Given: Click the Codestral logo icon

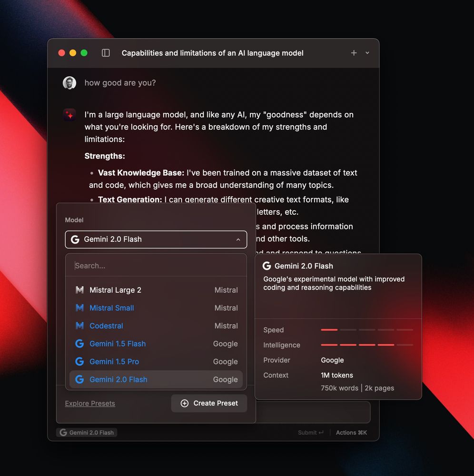Looking at the screenshot, I should pos(79,326).
